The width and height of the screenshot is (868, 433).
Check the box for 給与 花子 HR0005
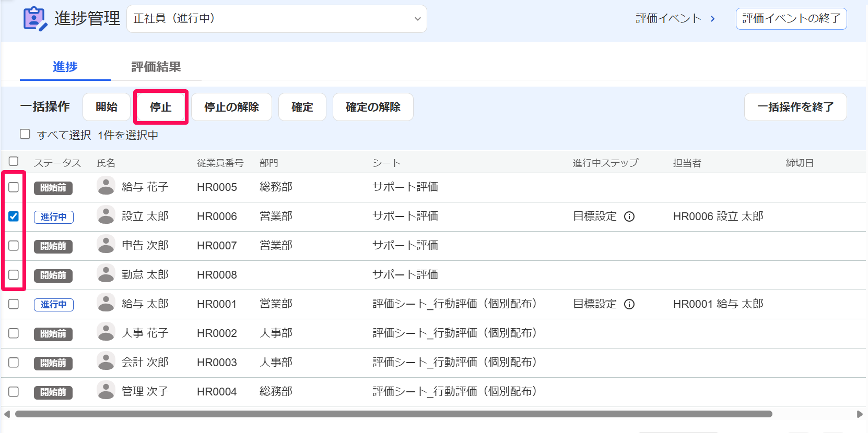pyautogui.click(x=14, y=187)
